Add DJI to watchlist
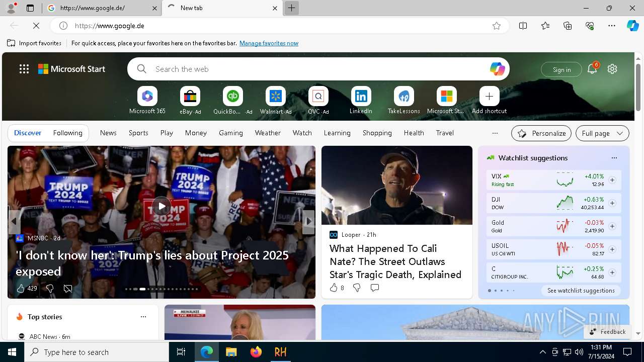 tap(612, 203)
